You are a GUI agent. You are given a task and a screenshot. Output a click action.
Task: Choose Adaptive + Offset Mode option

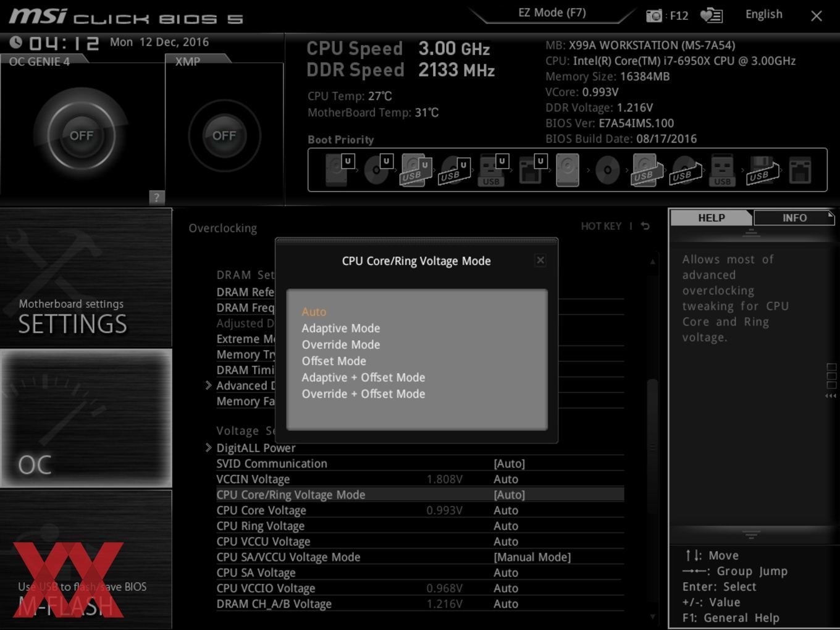(x=363, y=377)
